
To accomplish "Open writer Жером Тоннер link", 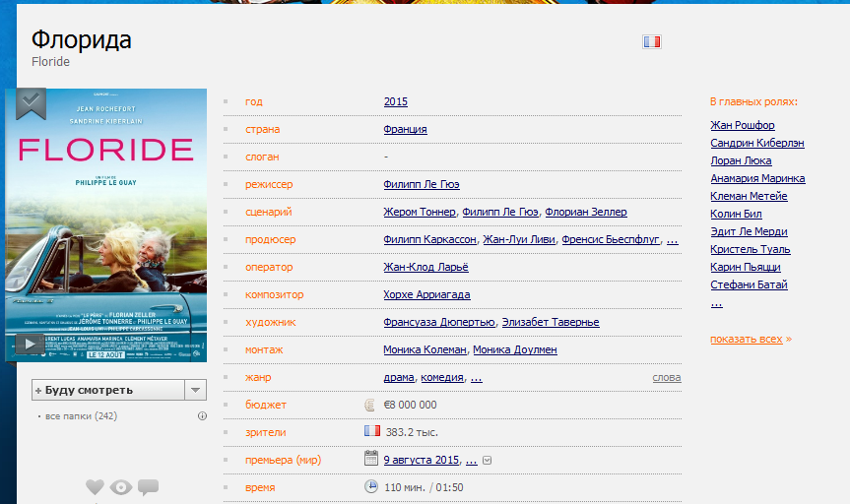I will point(420,212).
